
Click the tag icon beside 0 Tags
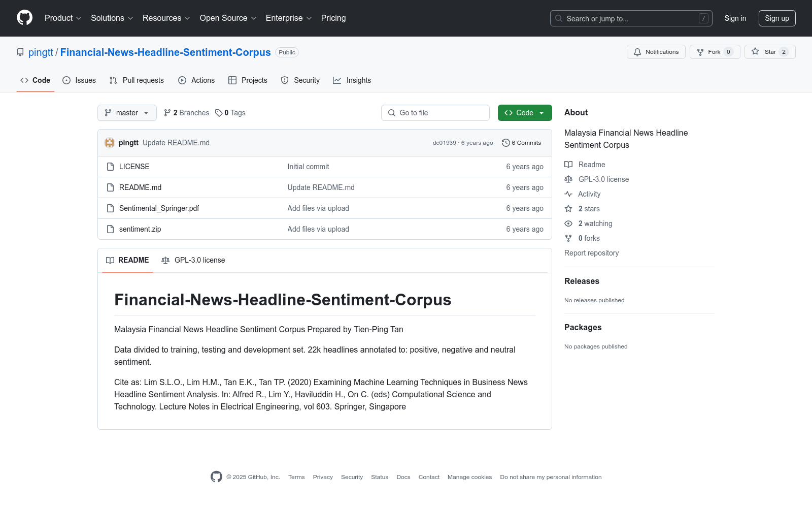pyautogui.click(x=219, y=113)
